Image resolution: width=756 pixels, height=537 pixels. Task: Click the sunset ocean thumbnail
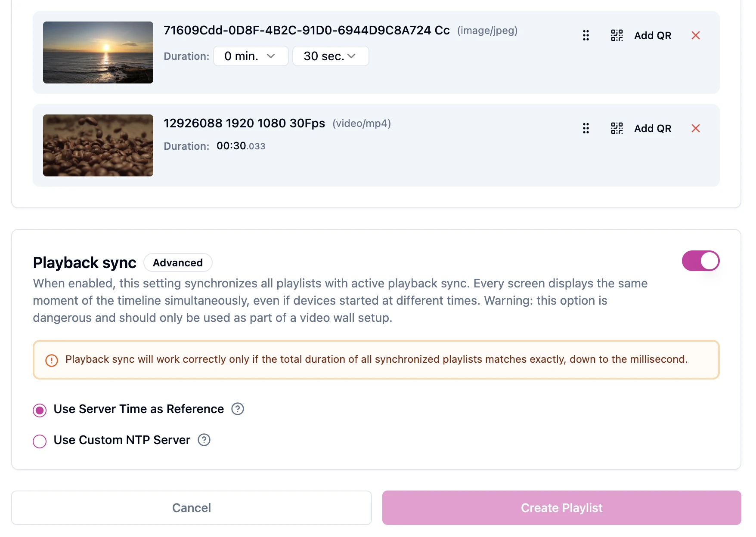coord(98,52)
